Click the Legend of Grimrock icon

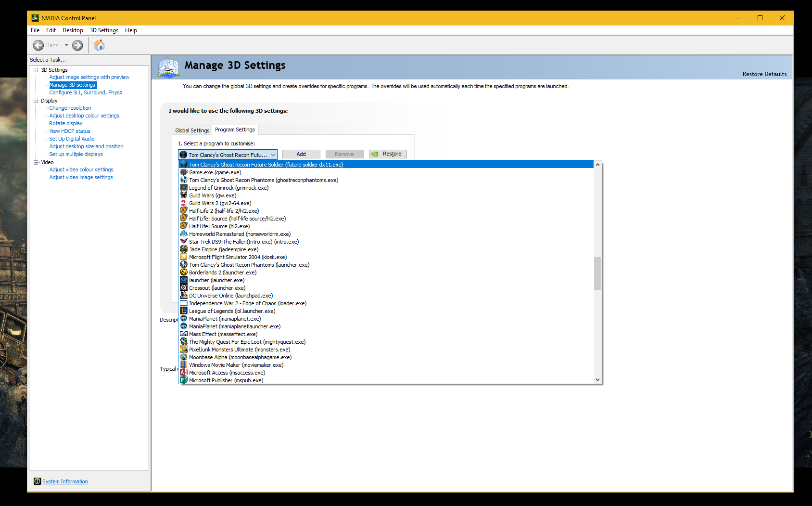[183, 188]
